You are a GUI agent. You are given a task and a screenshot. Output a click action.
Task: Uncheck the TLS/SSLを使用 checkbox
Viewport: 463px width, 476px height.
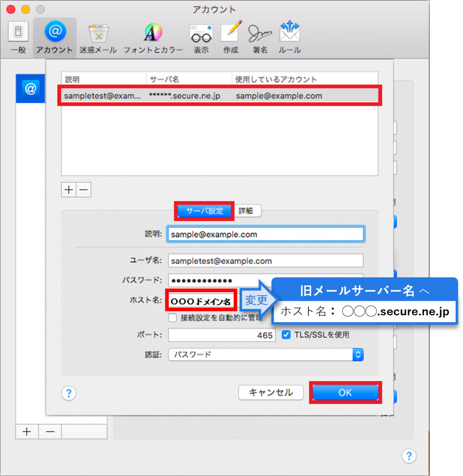(x=286, y=335)
